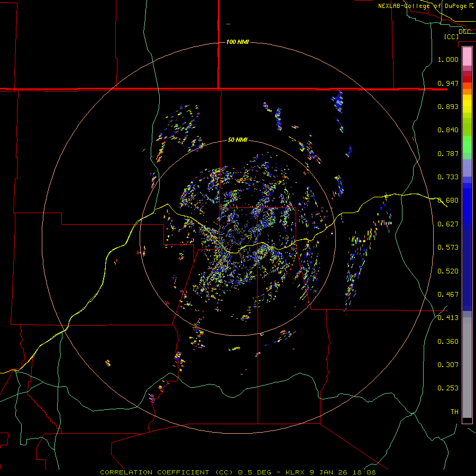Screen dimensions: 476x476
Task: Click the TH threshold label on legend
Action: point(454,412)
